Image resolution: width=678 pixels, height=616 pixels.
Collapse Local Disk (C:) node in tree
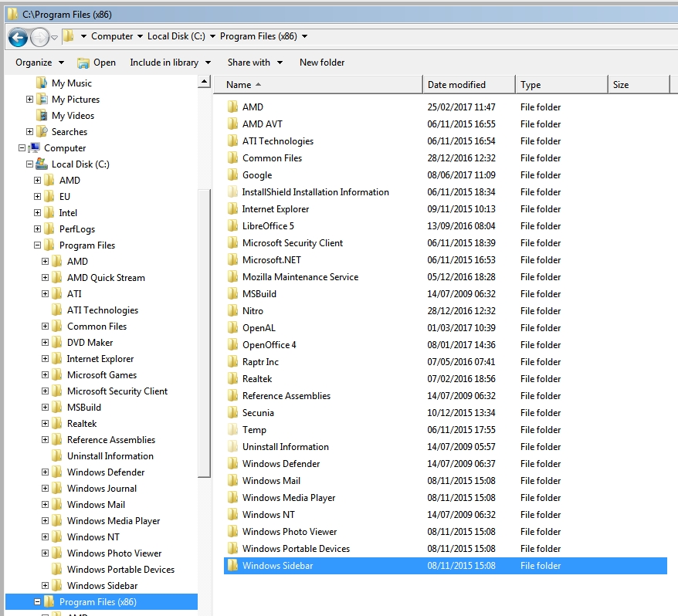tap(29, 164)
